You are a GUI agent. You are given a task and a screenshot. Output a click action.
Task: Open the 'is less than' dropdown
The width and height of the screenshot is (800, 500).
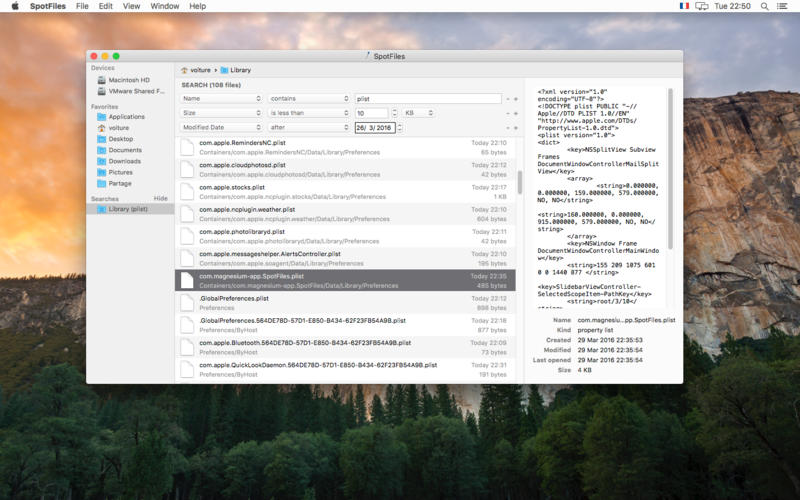[309, 113]
